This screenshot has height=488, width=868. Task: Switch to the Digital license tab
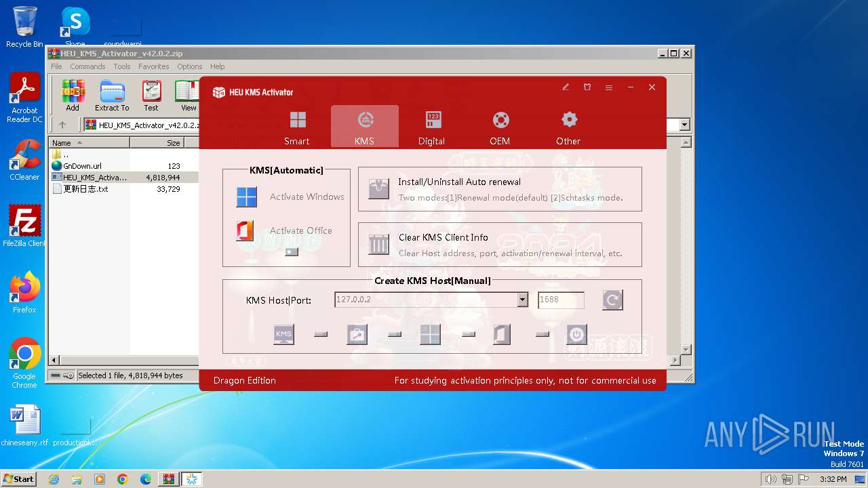point(432,127)
